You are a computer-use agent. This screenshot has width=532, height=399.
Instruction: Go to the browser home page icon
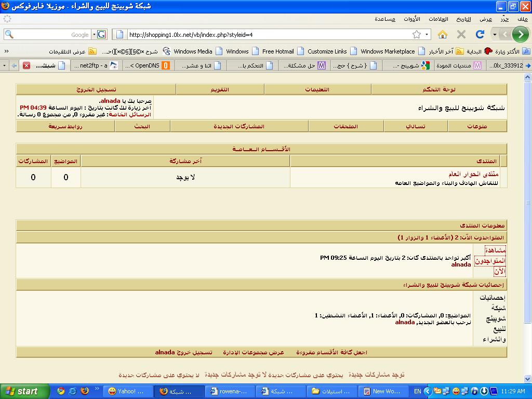click(x=443, y=34)
